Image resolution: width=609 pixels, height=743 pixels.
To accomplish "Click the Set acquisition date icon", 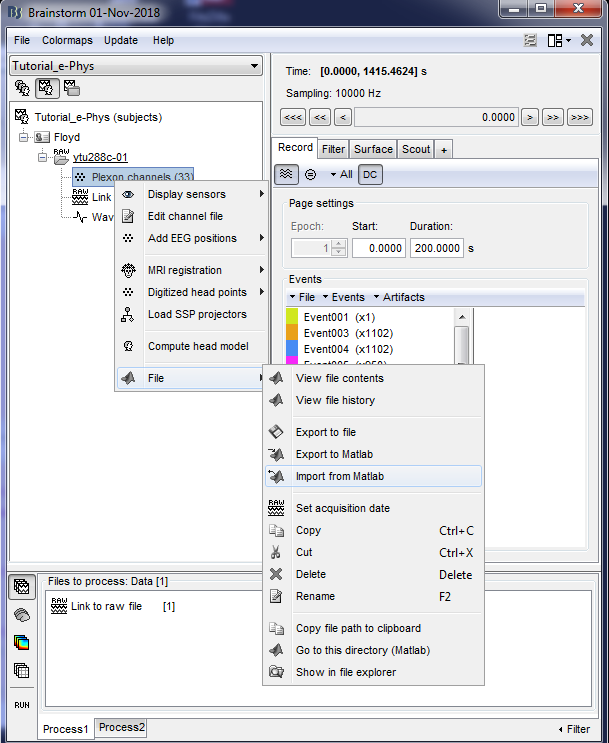I will click(277, 508).
